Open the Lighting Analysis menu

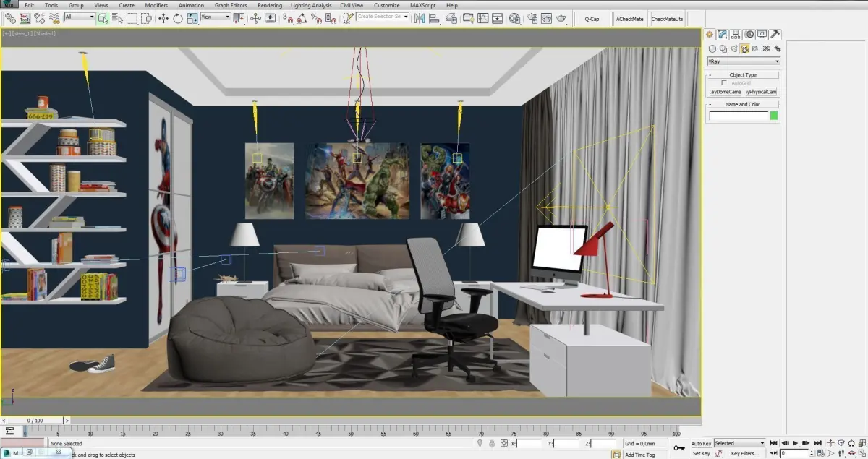point(311,5)
